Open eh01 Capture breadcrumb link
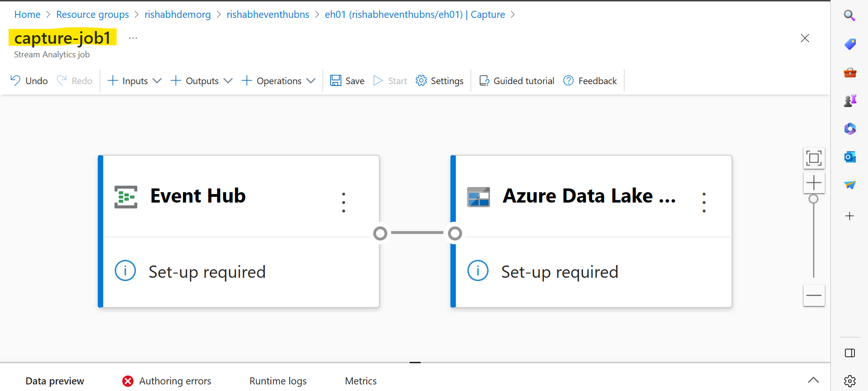 point(415,15)
